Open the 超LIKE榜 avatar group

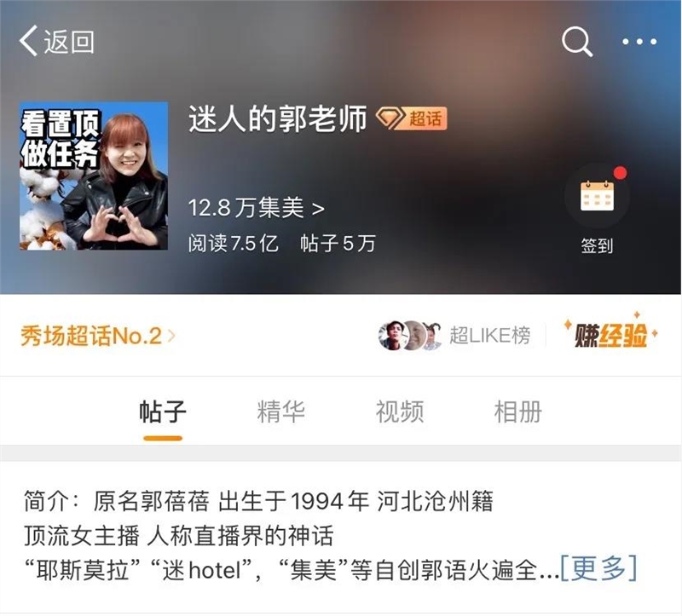(x=410, y=335)
